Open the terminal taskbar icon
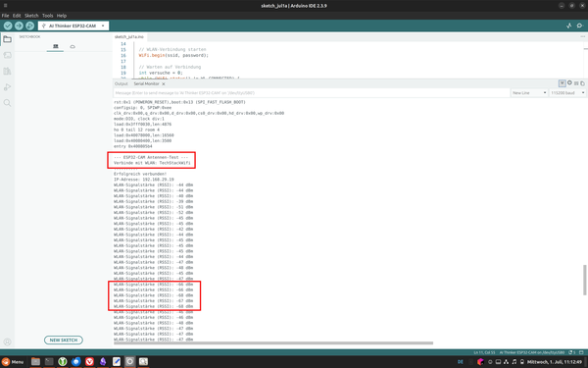The image size is (588, 368). point(49,361)
